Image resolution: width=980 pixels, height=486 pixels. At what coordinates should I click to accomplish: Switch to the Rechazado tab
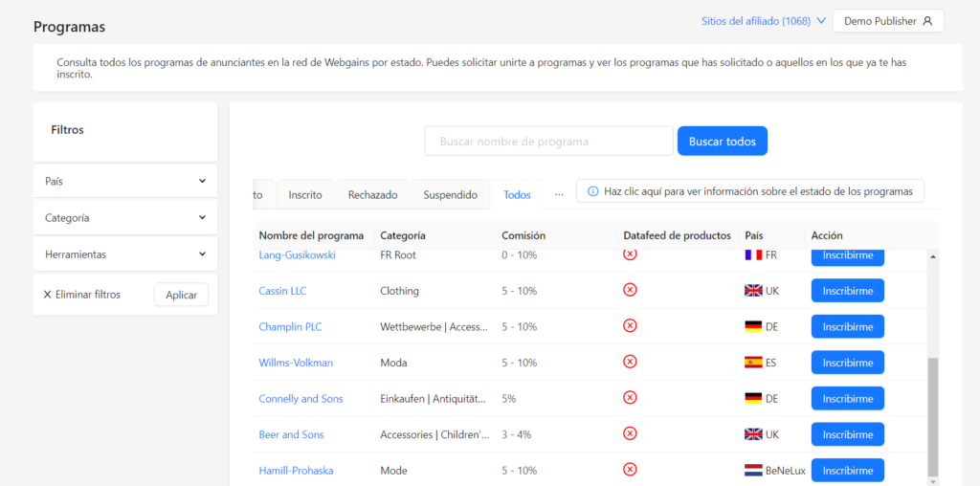click(x=372, y=195)
